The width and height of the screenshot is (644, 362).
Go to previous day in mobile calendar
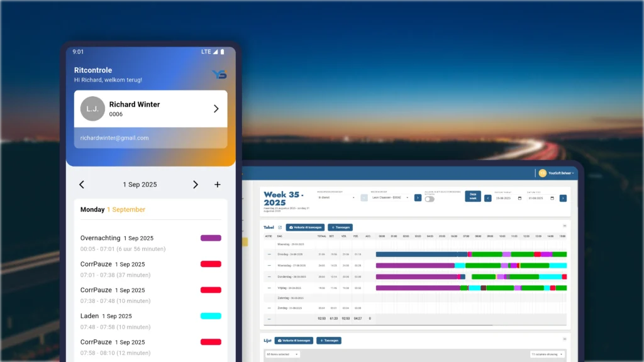[x=82, y=185]
